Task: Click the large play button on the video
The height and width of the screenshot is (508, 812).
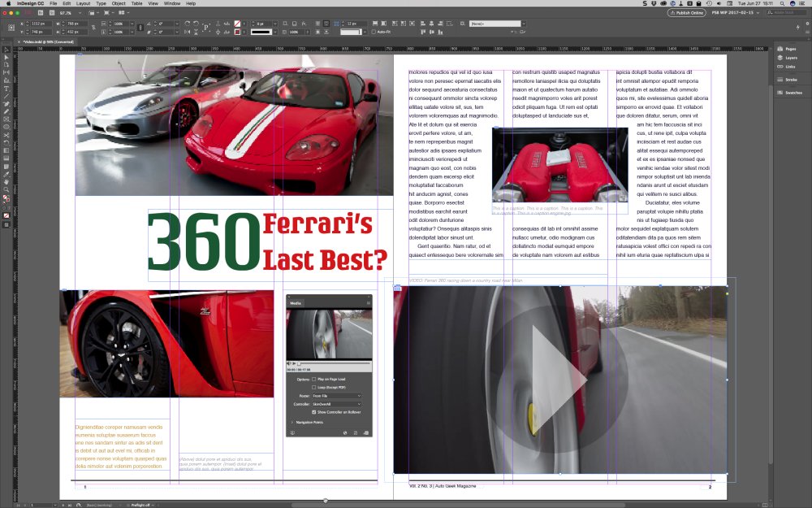Action: pyautogui.click(x=557, y=380)
